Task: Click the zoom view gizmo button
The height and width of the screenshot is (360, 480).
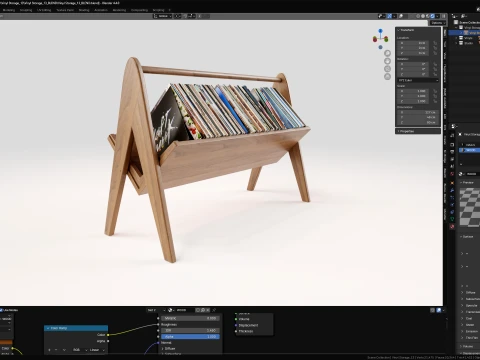Action: pyautogui.click(x=387, y=53)
